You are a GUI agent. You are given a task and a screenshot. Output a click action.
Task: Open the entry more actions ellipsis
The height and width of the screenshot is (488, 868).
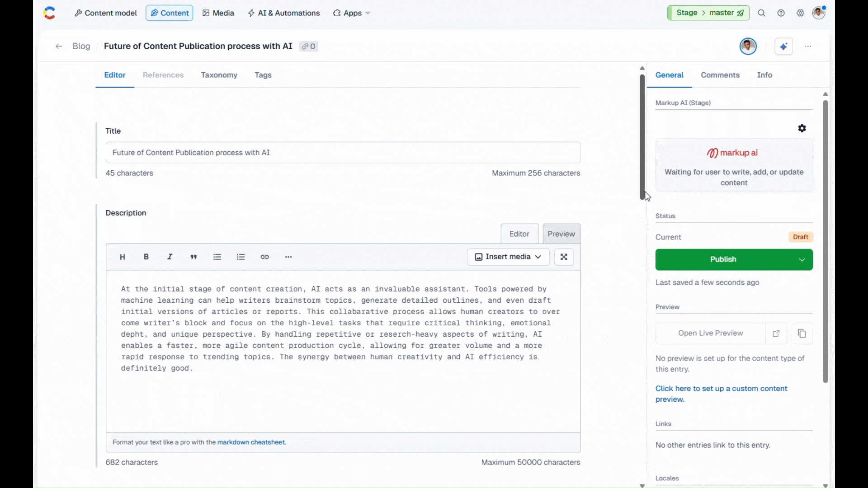[x=808, y=46]
